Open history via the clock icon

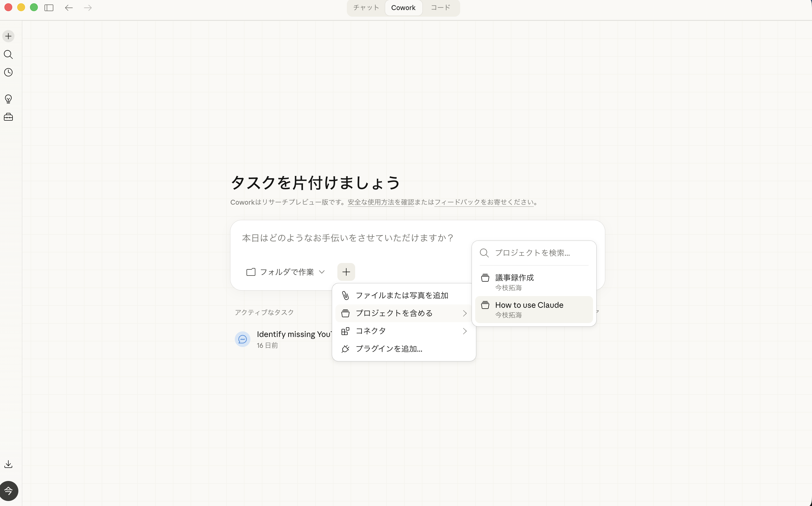8,72
